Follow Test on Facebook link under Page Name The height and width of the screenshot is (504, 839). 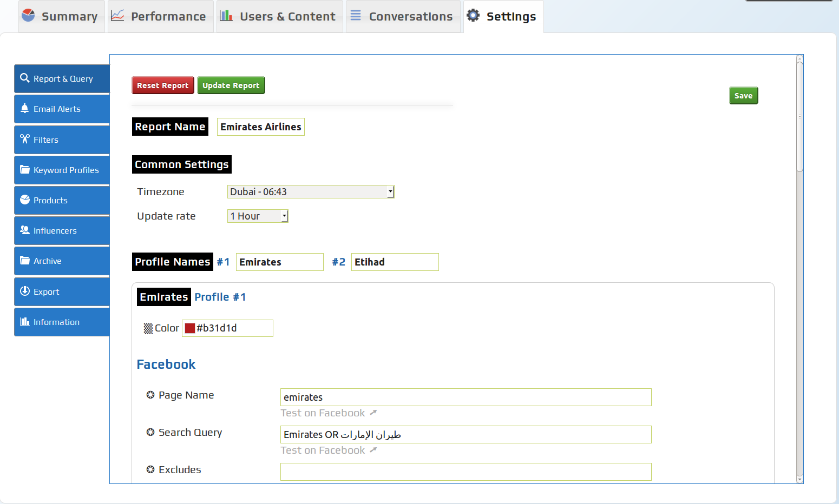[323, 413]
